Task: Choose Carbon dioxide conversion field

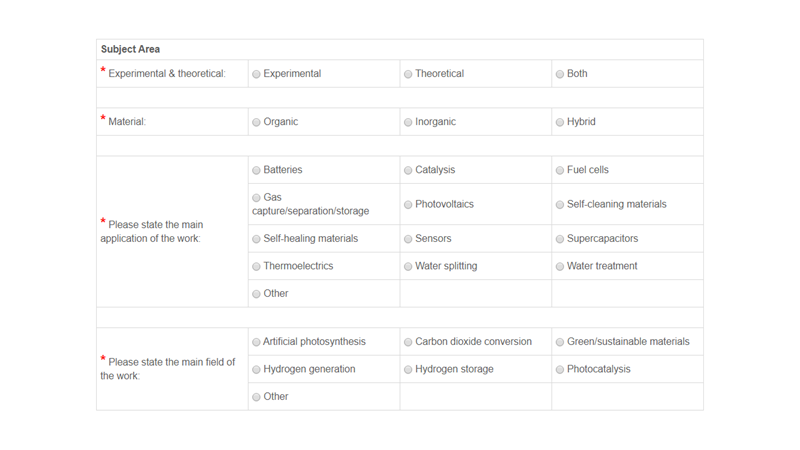Action: 408,342
